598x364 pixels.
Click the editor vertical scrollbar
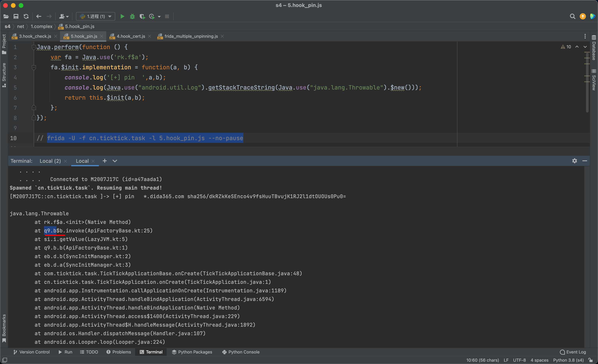[587, 83]
